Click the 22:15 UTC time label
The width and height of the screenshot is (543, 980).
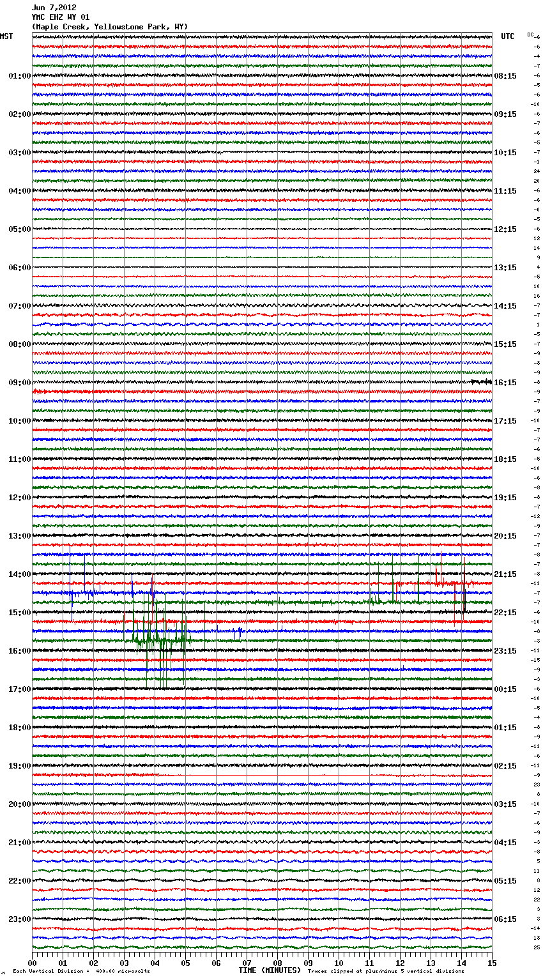coord(505,613)
